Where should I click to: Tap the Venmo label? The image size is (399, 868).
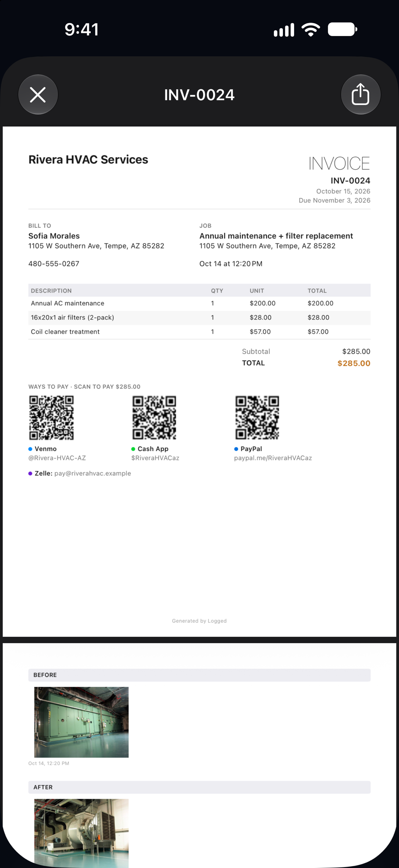(45, 449)
